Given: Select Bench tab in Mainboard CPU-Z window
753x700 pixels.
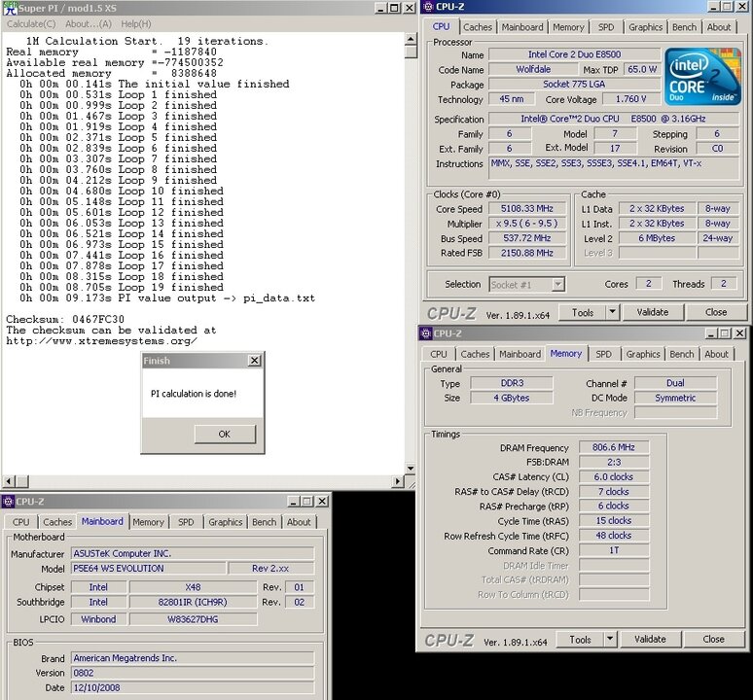Looking at the screenshot, I should [x=264, y=522].
